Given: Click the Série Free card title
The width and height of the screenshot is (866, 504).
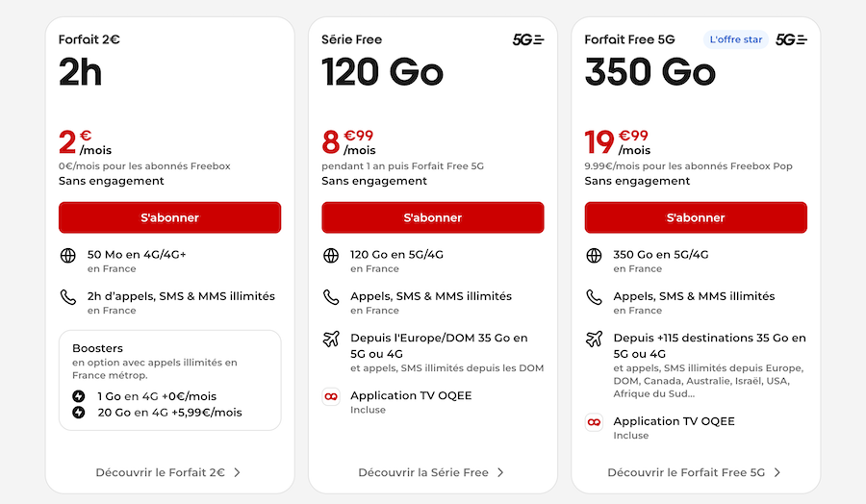Looking at the screenshot, I should 352,39.
